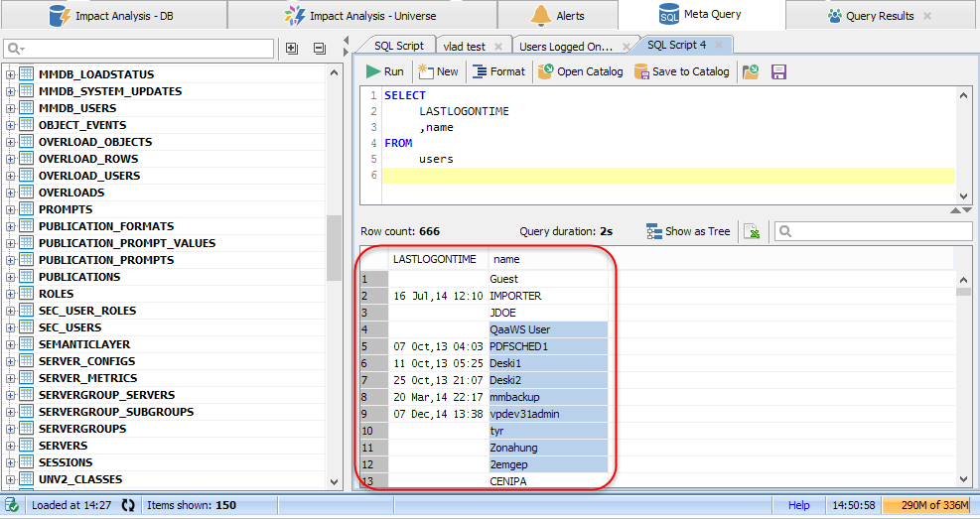Viewport: 980px width, 519px height.
Task: Create a new SQL script
Action: [x=438, y=71]
